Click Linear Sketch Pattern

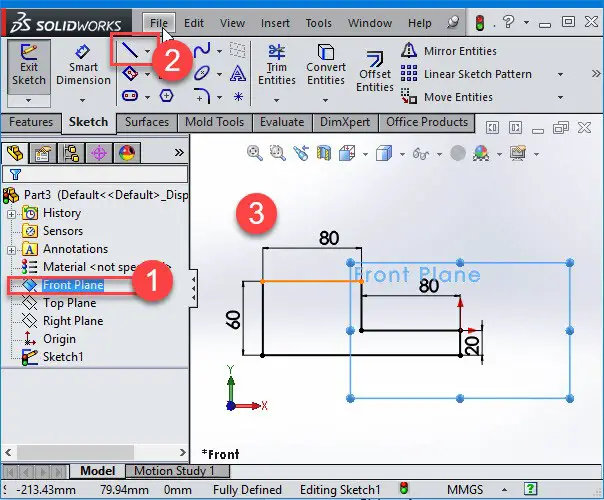(x=466, y=74)
